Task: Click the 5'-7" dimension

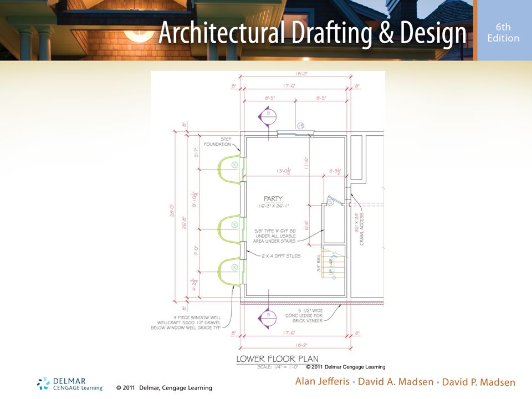Action: (x=196, y=153)
